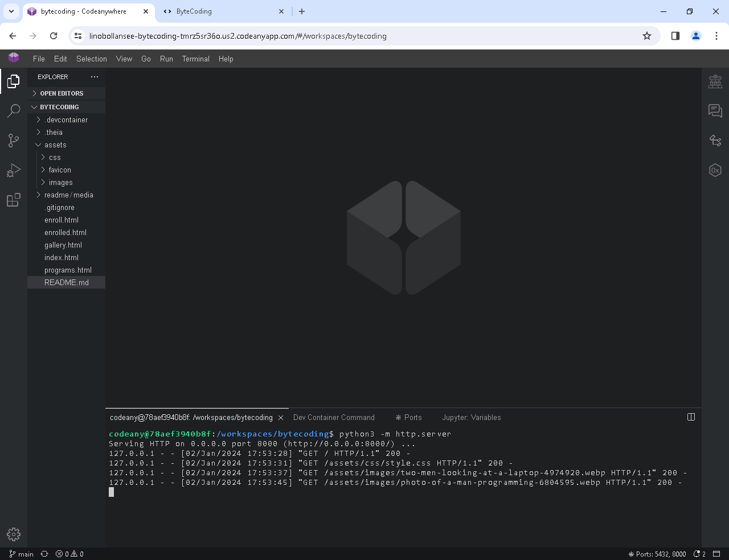Click the 0x hexagon icon in the right sidebar
This screenshot has height=560, width=729.
[715, 170]
